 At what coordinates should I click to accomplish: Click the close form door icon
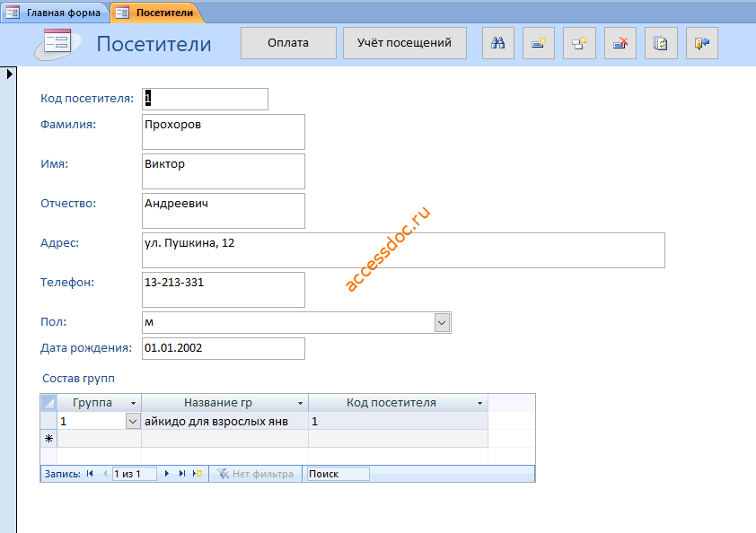pos(702,43)
